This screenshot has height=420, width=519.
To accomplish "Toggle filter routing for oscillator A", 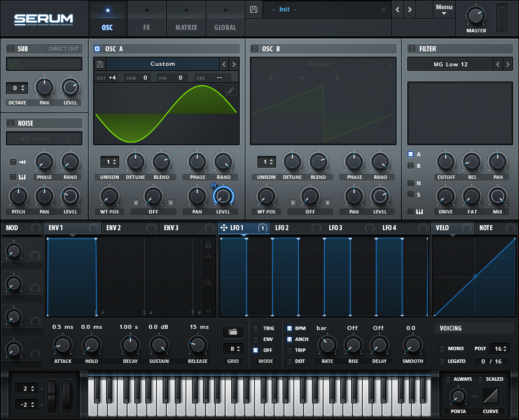I will (411, 154).
